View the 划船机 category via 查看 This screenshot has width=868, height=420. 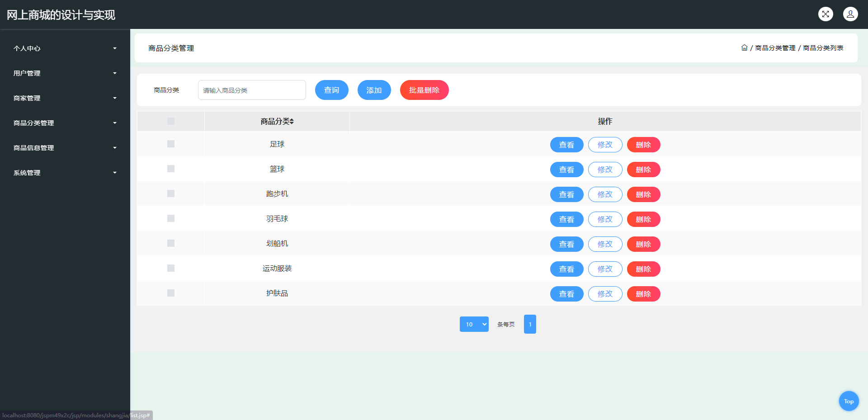pos(567,244)
